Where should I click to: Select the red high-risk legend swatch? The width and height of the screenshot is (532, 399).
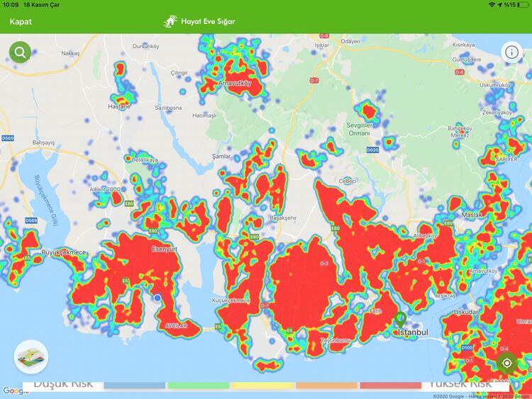(390, 386)
